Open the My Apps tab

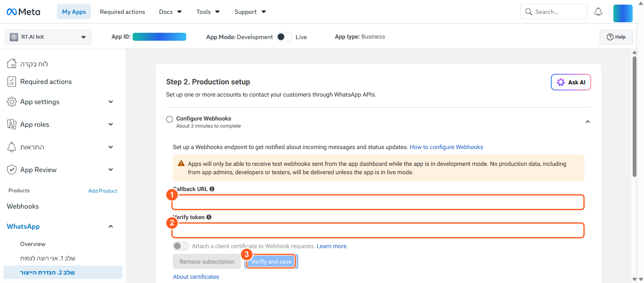click(74, 12)
